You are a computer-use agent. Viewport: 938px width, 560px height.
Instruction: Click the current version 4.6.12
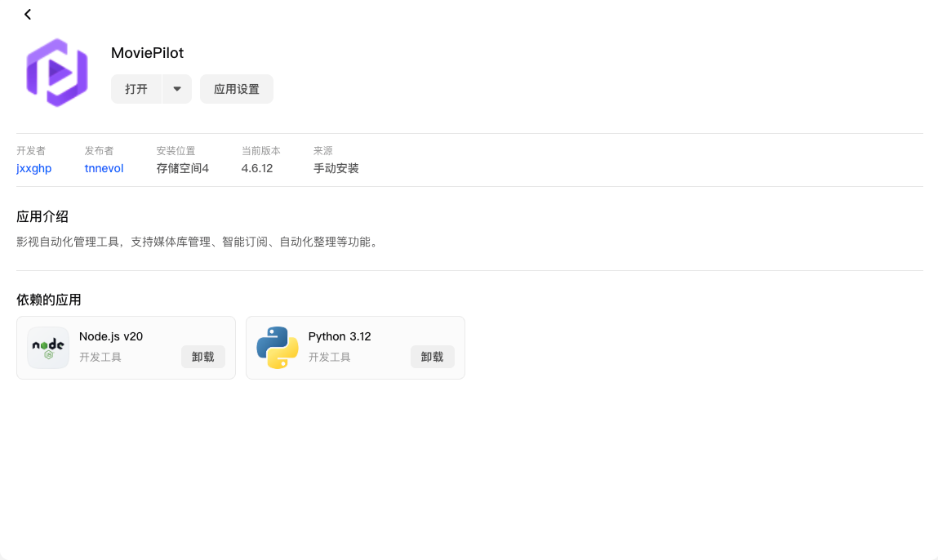pos(257,168)
